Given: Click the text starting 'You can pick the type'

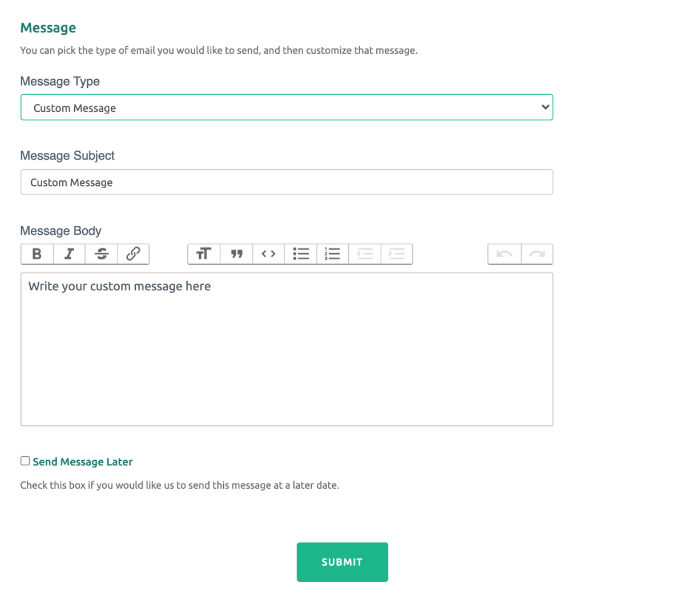Looking at the screenshot, I should [x=219, y=50].
